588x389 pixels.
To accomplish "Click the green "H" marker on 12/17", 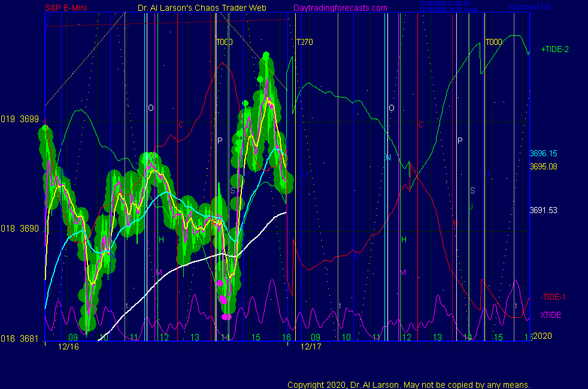I will point(404,239).
